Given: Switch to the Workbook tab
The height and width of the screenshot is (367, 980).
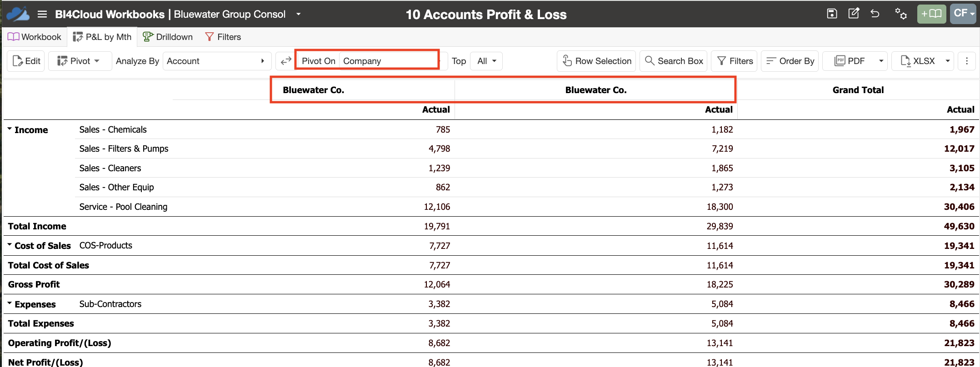Looking at the screenshot, I should [35, 37].
